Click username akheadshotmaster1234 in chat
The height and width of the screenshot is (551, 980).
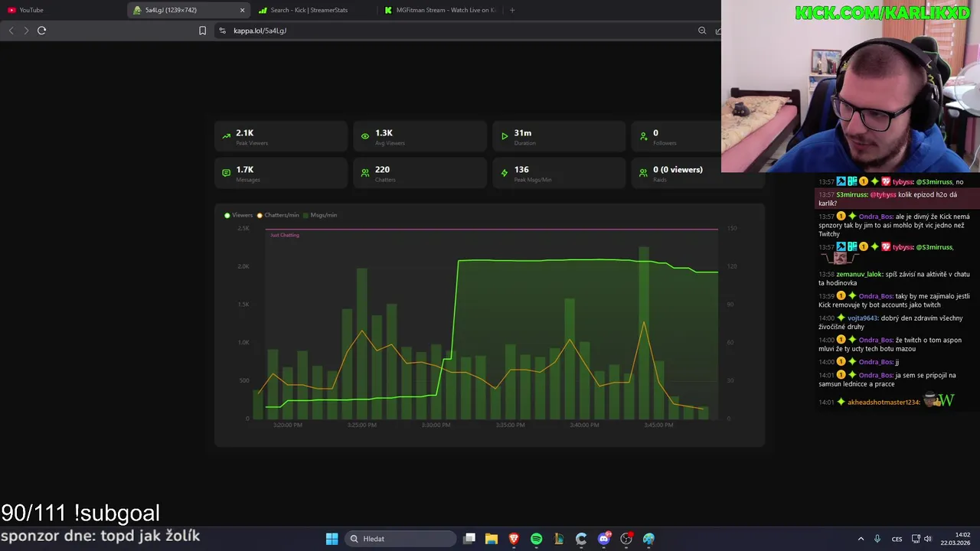[884, 403]
